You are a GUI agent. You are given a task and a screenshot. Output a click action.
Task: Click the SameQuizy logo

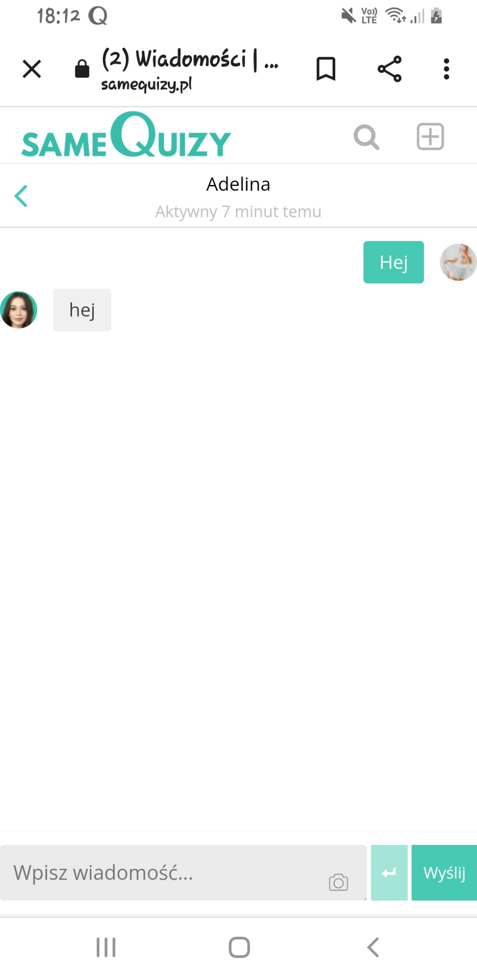(x=126, y=135)
